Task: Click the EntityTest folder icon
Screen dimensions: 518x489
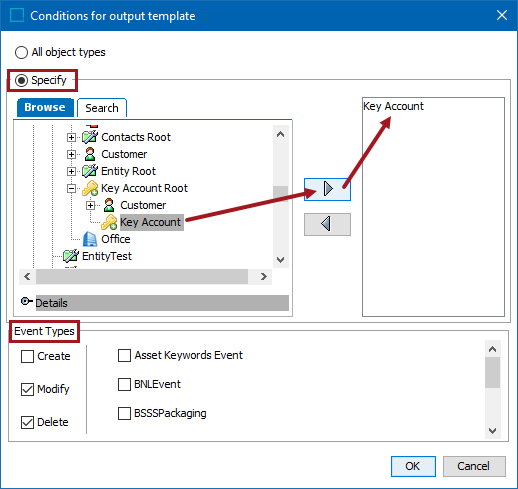Action: coord(71,256)
